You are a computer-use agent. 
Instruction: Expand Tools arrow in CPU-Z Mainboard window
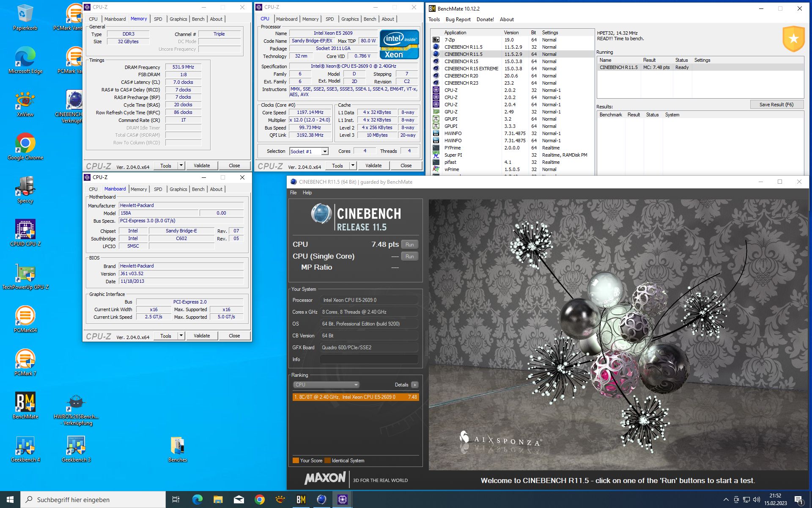click(x=181, y=336)
